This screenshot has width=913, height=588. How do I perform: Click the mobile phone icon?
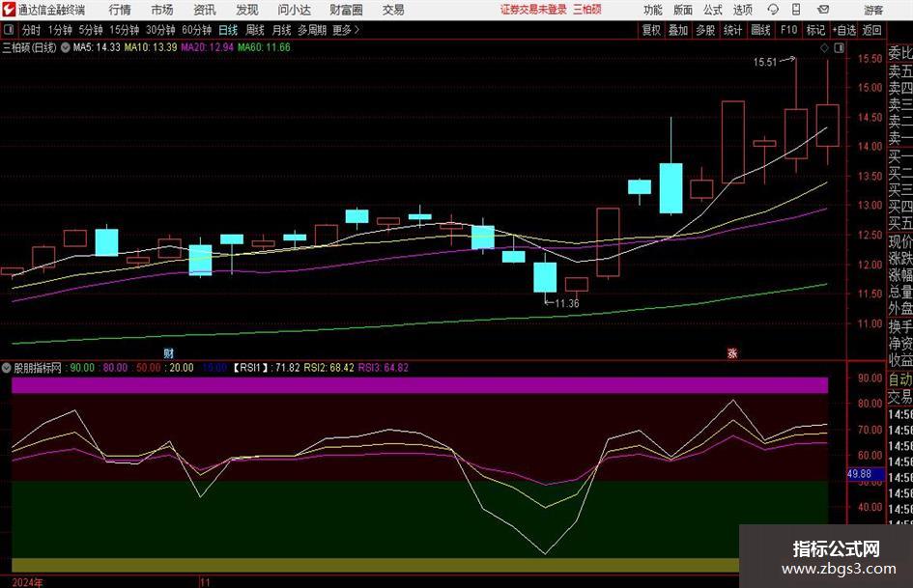point(796,10)
